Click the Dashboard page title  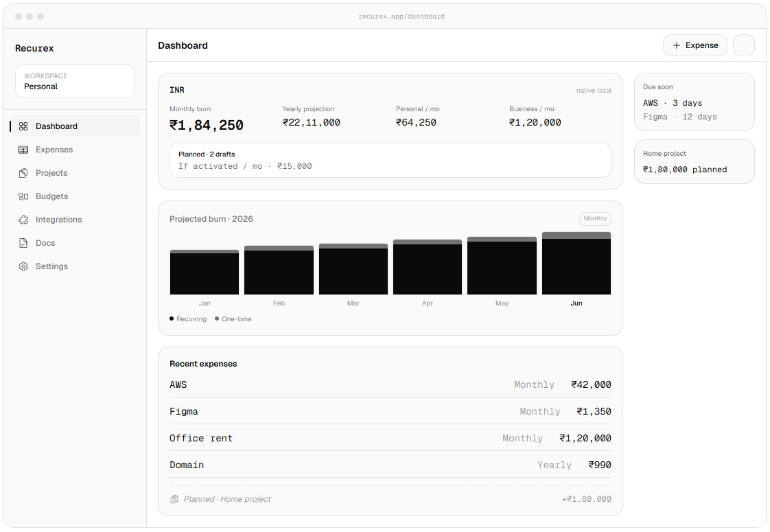(183, 45)
